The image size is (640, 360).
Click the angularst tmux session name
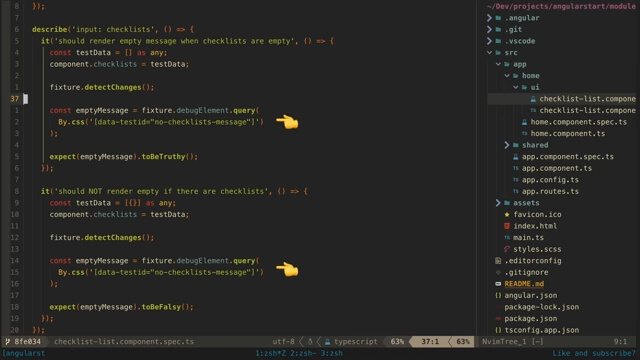coord(24,353)
